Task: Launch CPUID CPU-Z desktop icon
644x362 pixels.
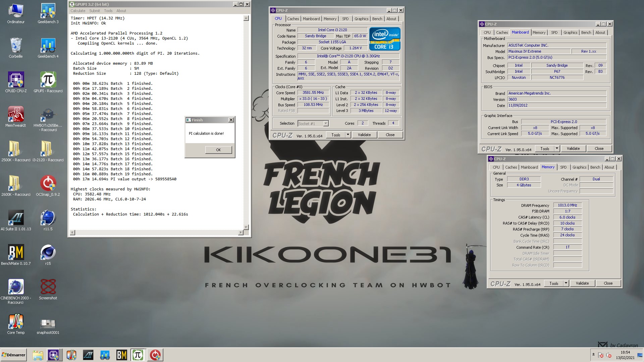Action: pyautogui.click(x=16, y=82)
